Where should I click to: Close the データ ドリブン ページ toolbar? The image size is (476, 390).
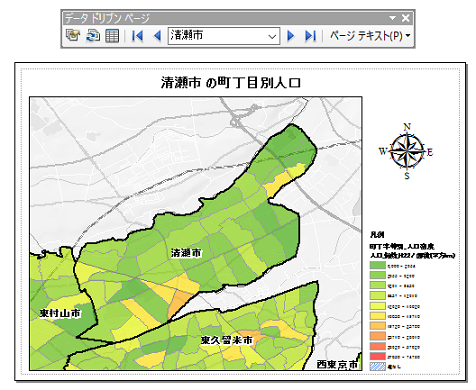pyautogui.click(x=406, y=18)
